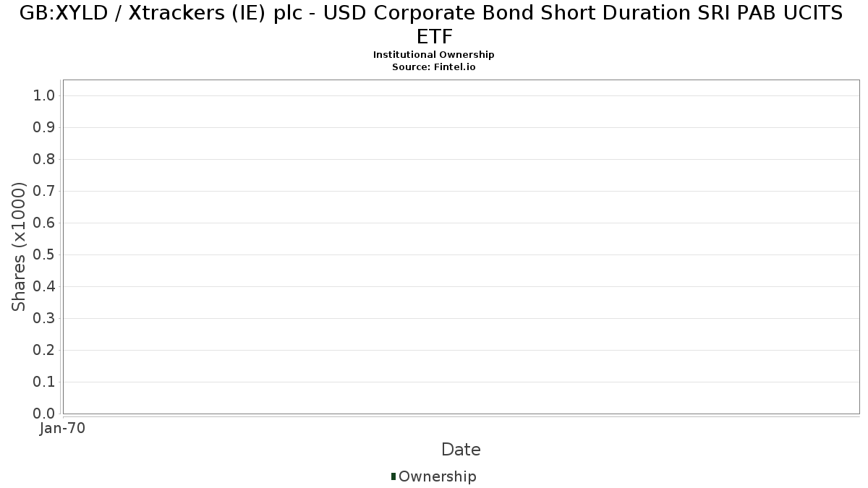The height and width of the screenshot is (488, 868).
Task: Click the 1.0 y-axis tick label
Action: (x=44, y=96)
